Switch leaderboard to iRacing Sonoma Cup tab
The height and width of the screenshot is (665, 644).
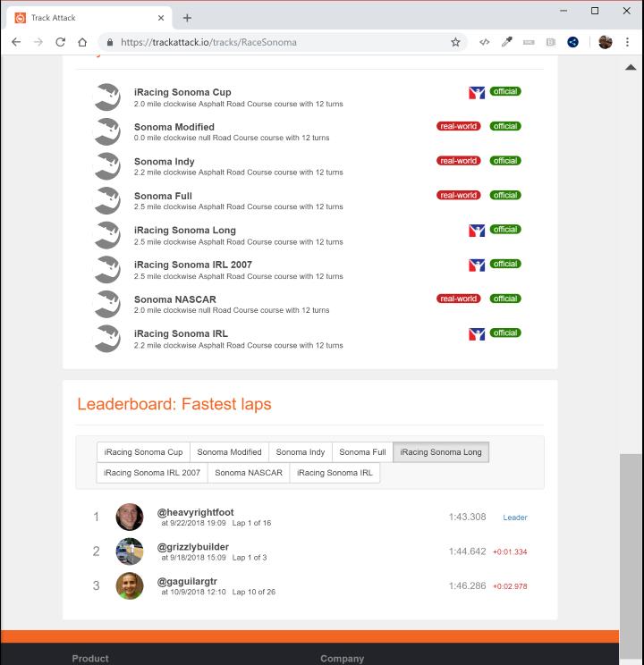[143, 452]
